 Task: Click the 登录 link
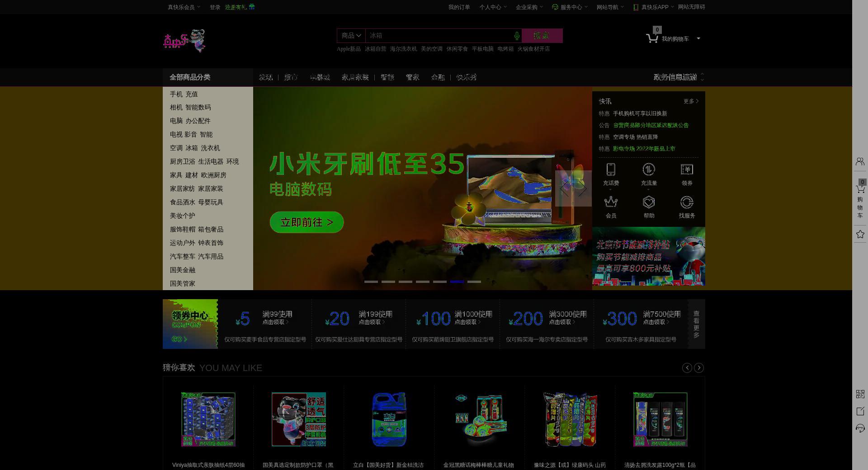(x=215, y=7)
